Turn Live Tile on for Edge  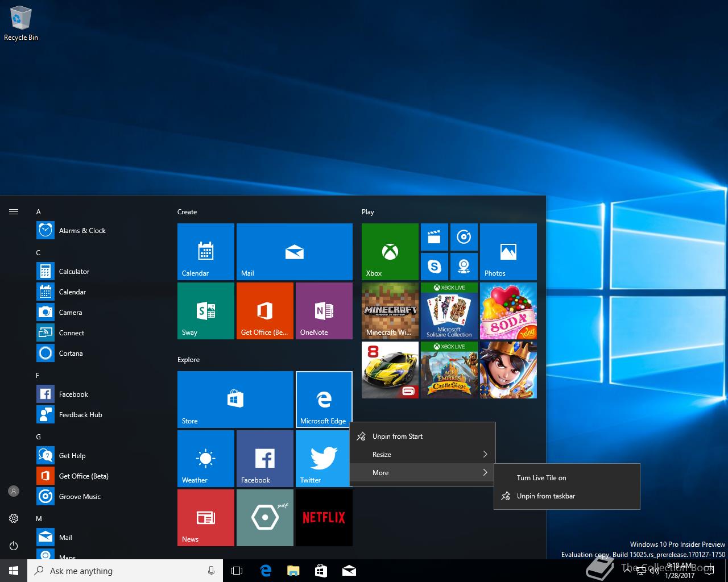point(541,478)
